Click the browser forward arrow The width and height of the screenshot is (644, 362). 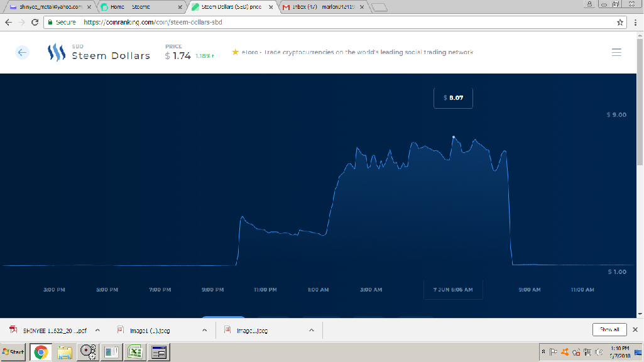point(22,22)
